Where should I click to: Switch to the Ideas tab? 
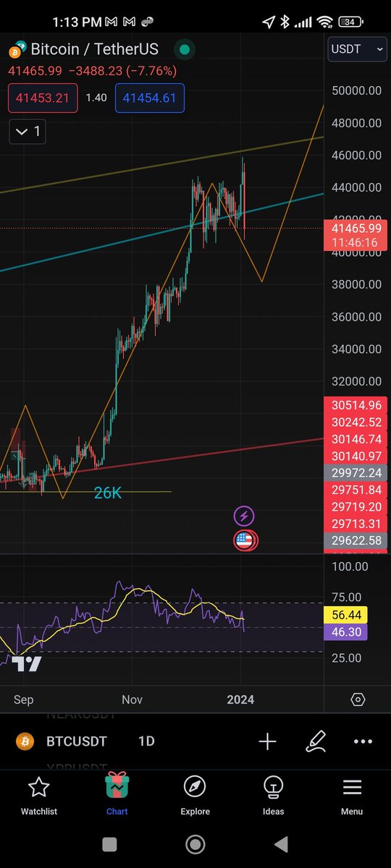[273, 795]
